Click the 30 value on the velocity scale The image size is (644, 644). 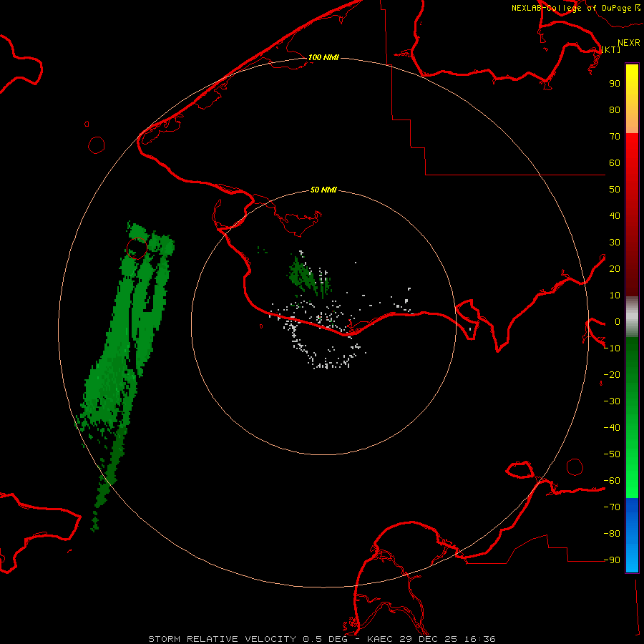click(x=615, y=243)
